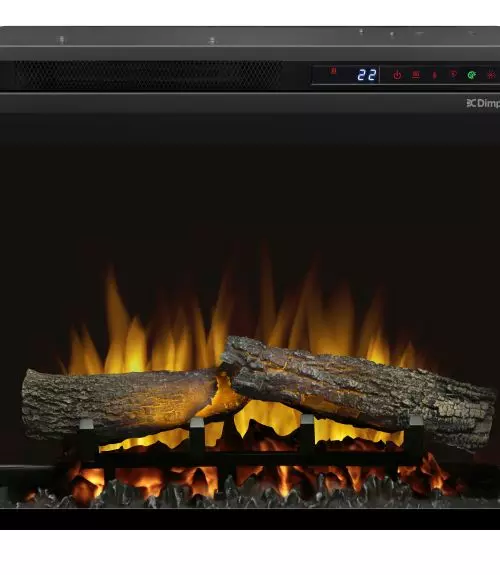Tap the red power button

pyautogui.click(x=397, y=75)
